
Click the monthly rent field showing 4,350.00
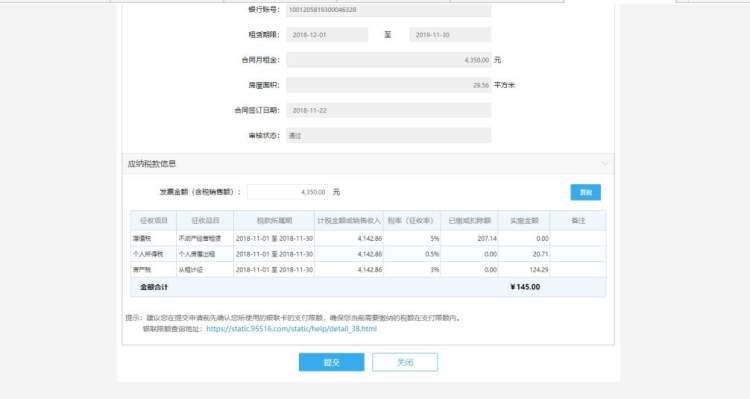388,60
